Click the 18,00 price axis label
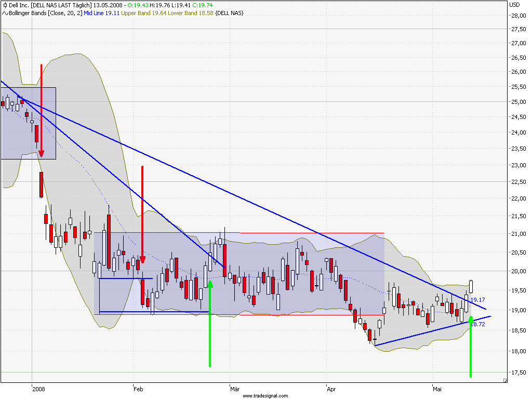Screen dimensions: 532x399 [x=518, y=351]
